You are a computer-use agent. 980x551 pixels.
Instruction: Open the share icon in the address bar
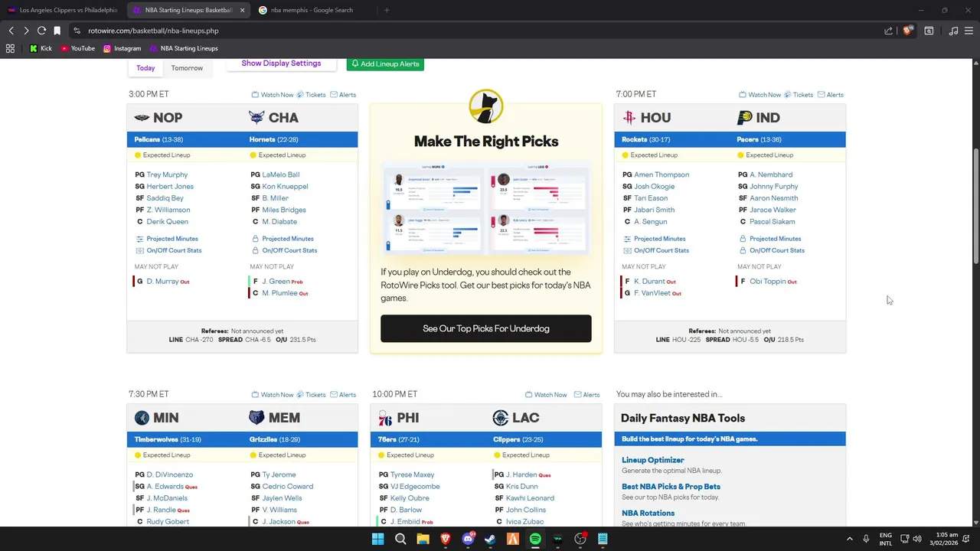click(888, 31)
